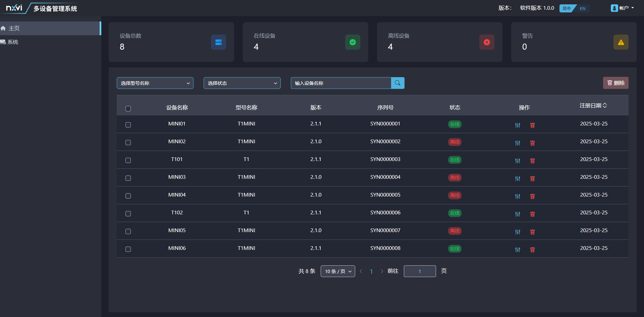644x317 pixels.
Task: Click trash icon in MINI04 row
Action: (532, 196)
